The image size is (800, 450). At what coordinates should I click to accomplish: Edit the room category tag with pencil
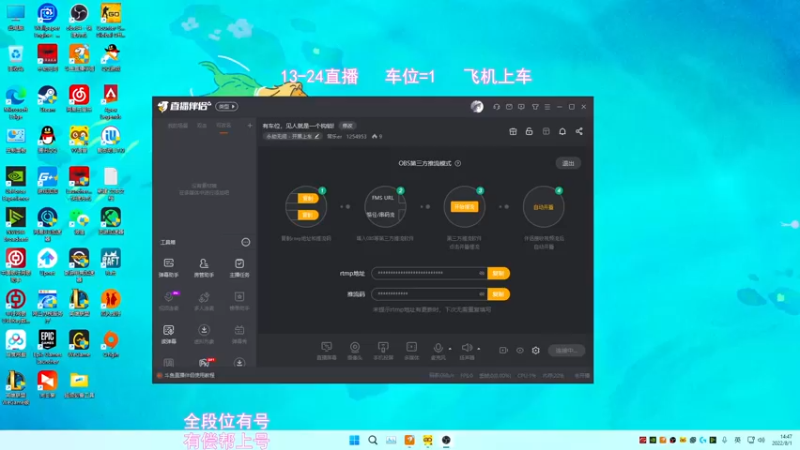(x=317, y=137)
